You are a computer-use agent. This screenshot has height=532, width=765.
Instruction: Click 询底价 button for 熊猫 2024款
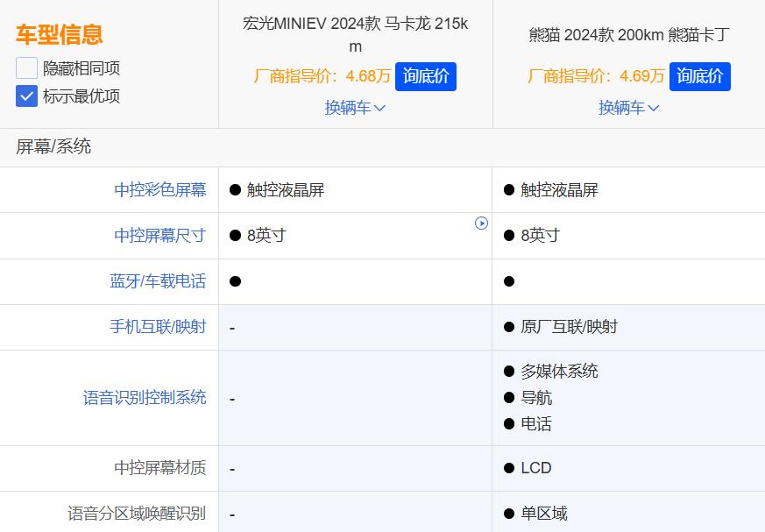pos(699,76)
